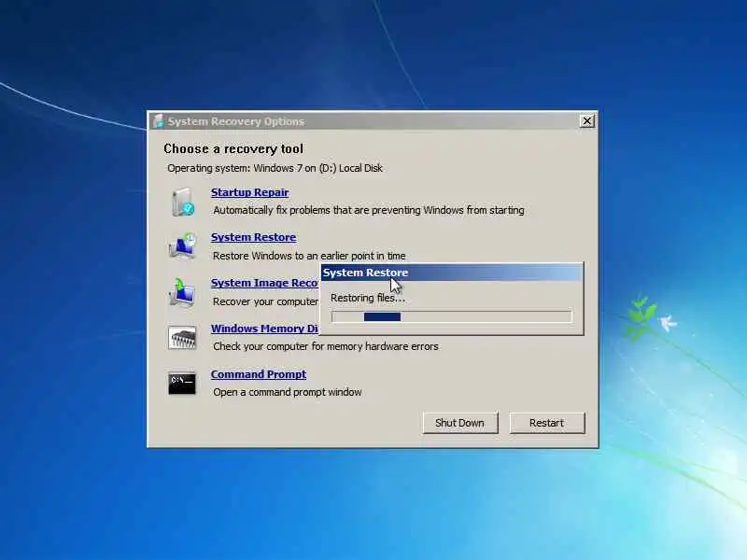Click the 'Operating system: Windows 7 on (D:) Local Disk' text

point(275,168)
